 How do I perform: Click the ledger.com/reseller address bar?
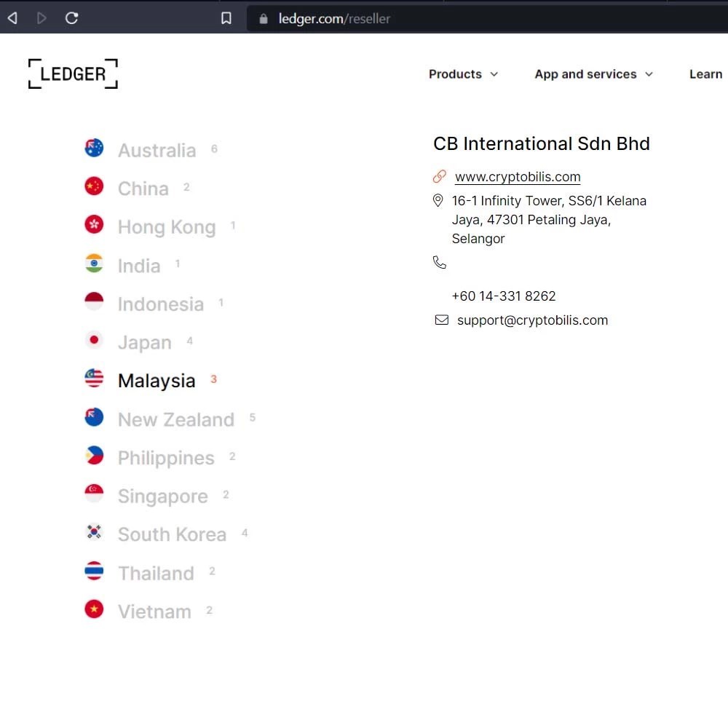pyautogui.click(x=486, y=19)
